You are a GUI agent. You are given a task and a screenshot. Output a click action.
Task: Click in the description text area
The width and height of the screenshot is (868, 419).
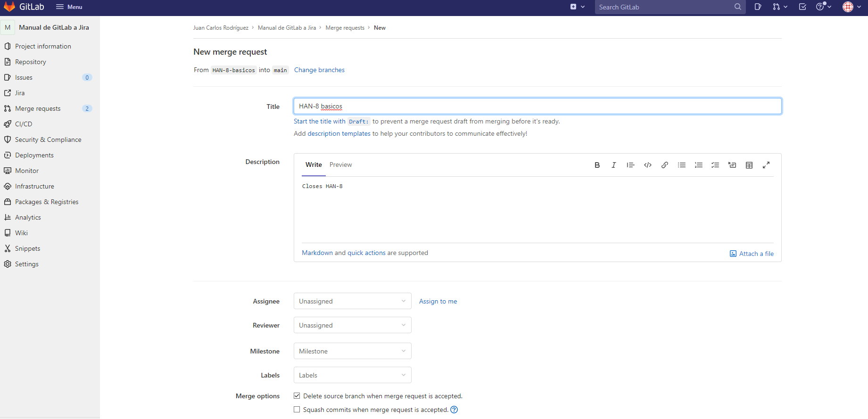pyautogui.click(x=537, y=210)
